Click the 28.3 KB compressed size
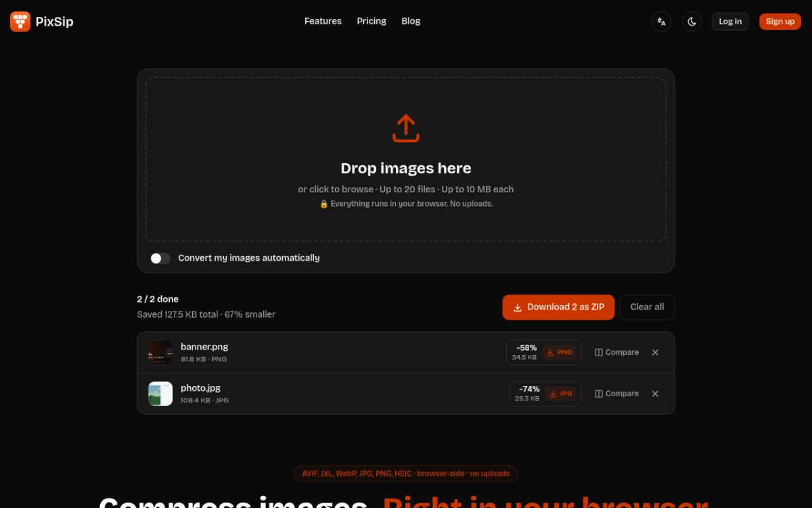 (527, 398)
